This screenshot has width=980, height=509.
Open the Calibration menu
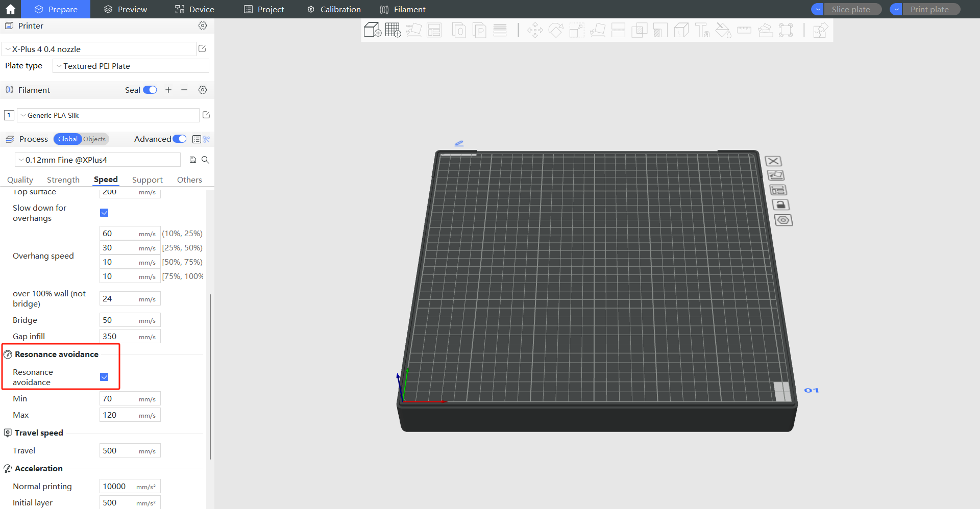pos(334,9)
